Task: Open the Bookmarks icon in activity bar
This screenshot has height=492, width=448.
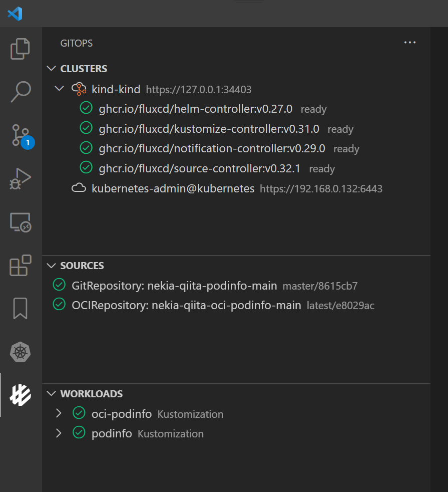Action: pos(21,309)
